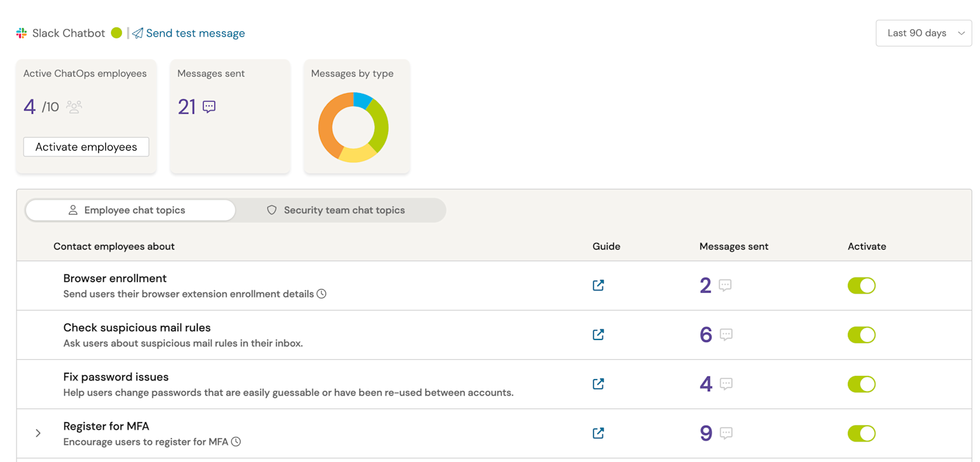Click the message icon beside 21 messages sent
Viewport: 980px width, 462px height.
click(209, 107)
